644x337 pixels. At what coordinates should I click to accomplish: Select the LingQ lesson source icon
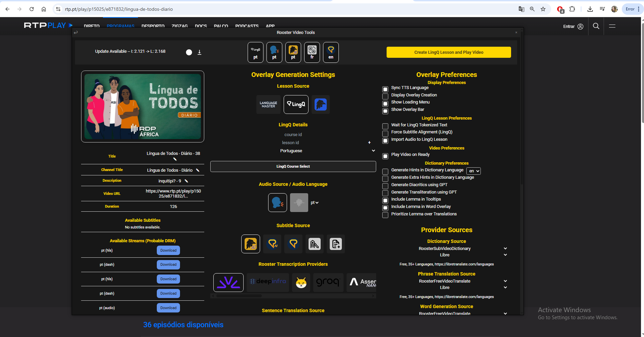(296, 104)
